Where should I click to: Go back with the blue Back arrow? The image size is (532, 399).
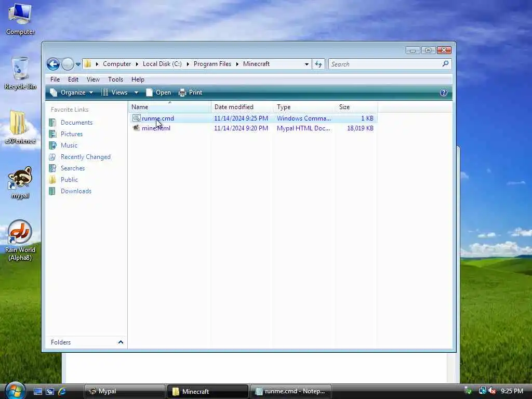coord(54,64)
